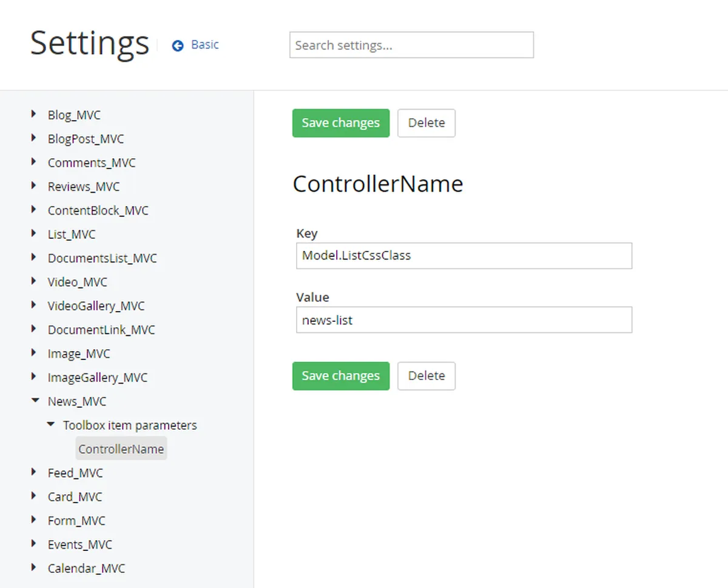Screen dimensions: 728x588
Task: Collapse the News_MVC tree node
Action: [x=34, y=400]
